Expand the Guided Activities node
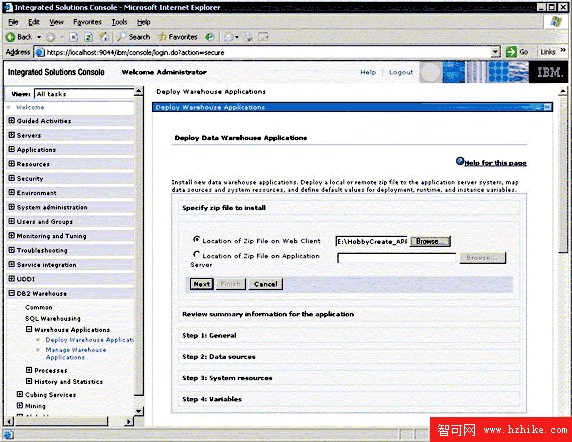572x442 pixels. click(12, 120)
